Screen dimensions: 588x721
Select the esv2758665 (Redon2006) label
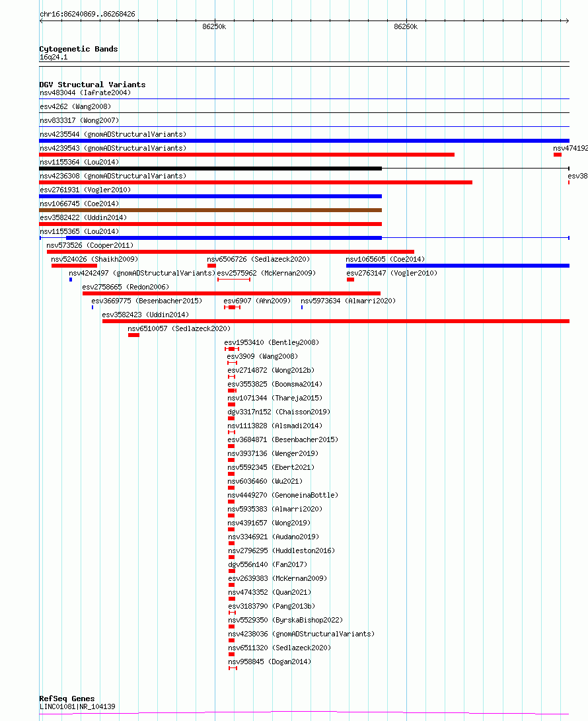tap(126, 287)
